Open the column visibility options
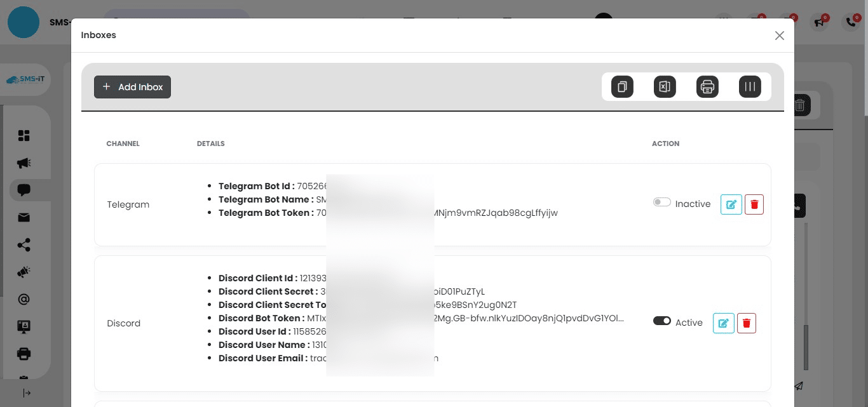The height and width of the screenshot is (407, 868). click(x=750, y=86)
